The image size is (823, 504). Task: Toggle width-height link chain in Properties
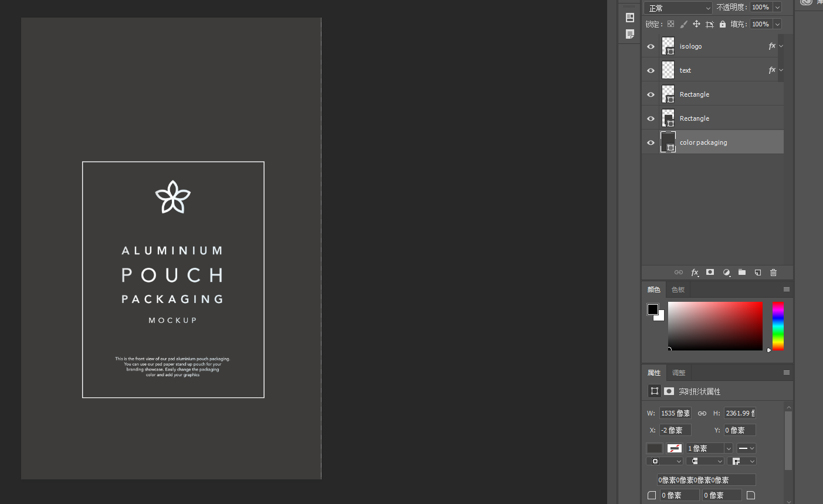click(702, 413)
